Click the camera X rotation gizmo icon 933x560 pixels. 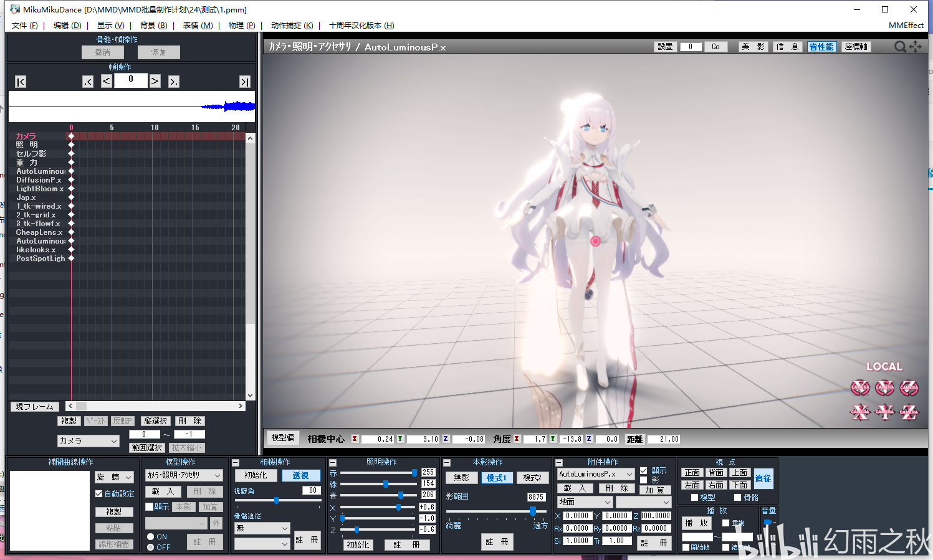(860, 387)
